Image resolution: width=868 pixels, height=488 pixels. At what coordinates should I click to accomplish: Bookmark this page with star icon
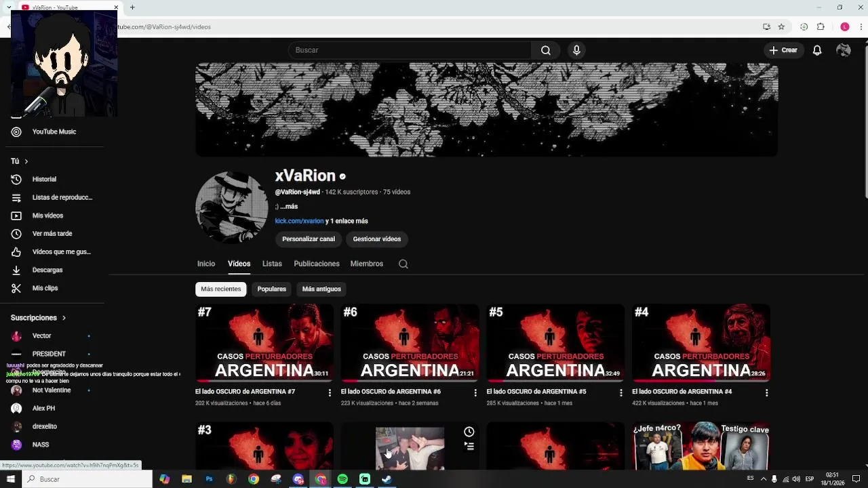tap(781, 26)
